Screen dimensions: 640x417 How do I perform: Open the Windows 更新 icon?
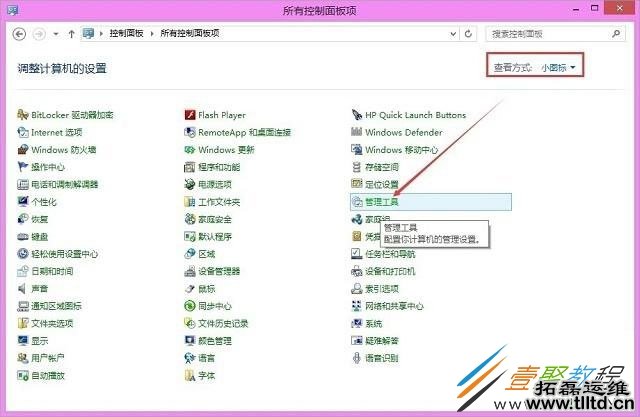point(190,150)
